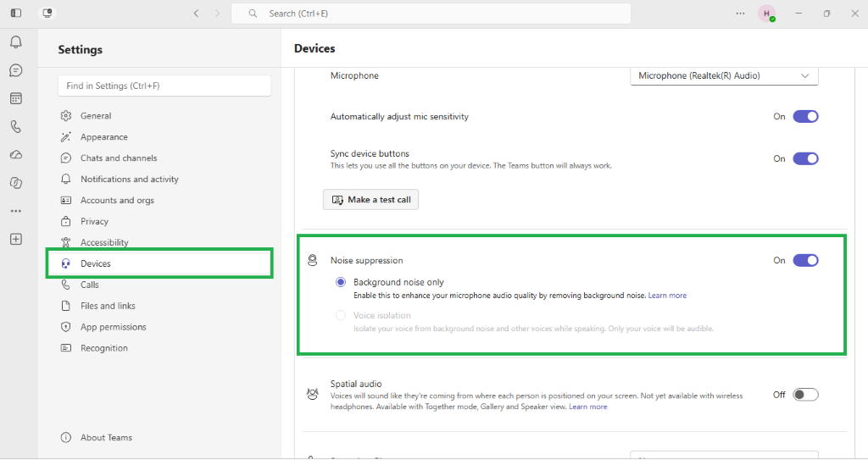Image resolution: width=868 pixels, height=465 pixels.
Task: Enable Spatial audio switch
Action: point(805,395)
